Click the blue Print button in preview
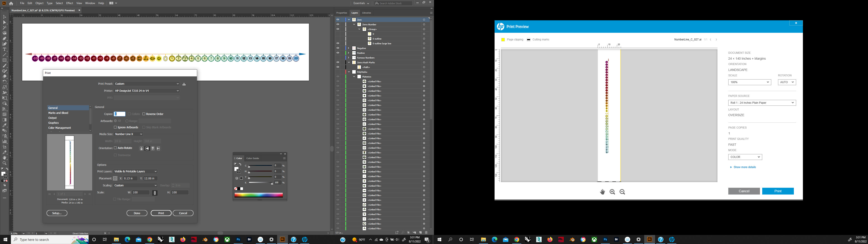Viewport: 868px width, 244px height. click(x=778, y=191)
